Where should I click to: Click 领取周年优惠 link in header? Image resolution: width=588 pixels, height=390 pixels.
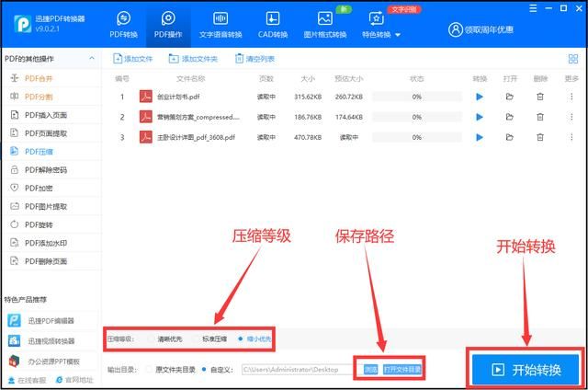pos(481,29)
